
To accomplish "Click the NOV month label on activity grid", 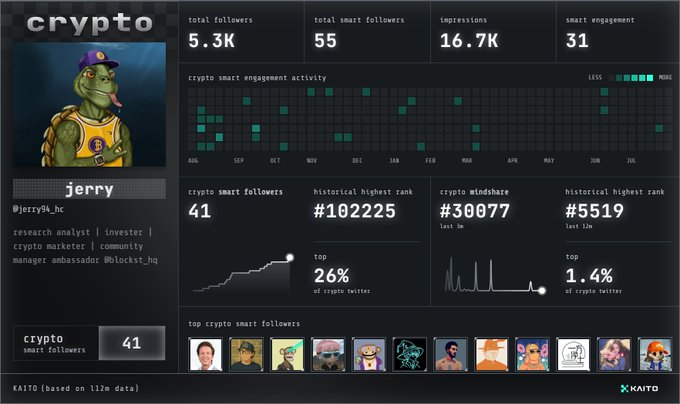I will [x=311, y=160].
